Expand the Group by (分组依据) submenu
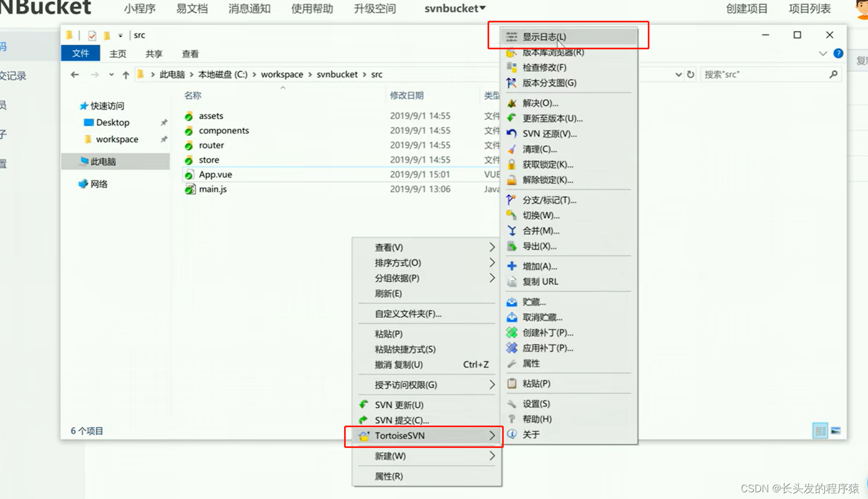 point(426,278)
